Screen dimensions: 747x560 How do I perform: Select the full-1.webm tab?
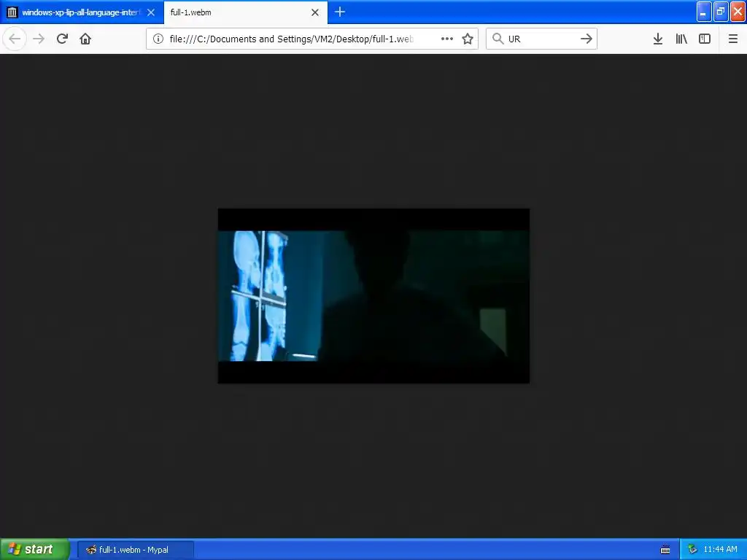246,12
